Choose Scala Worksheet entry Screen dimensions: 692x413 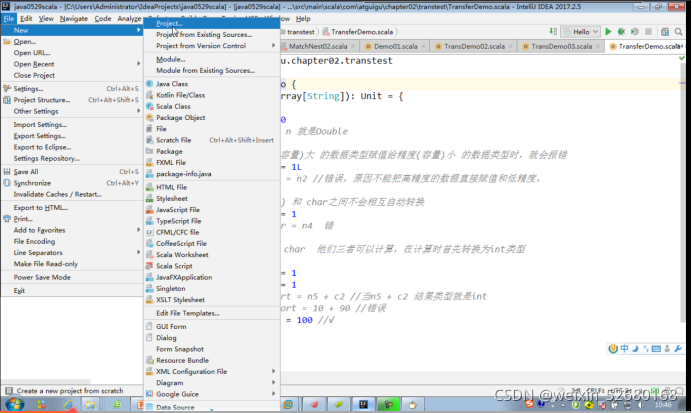[x=212, y=255]
